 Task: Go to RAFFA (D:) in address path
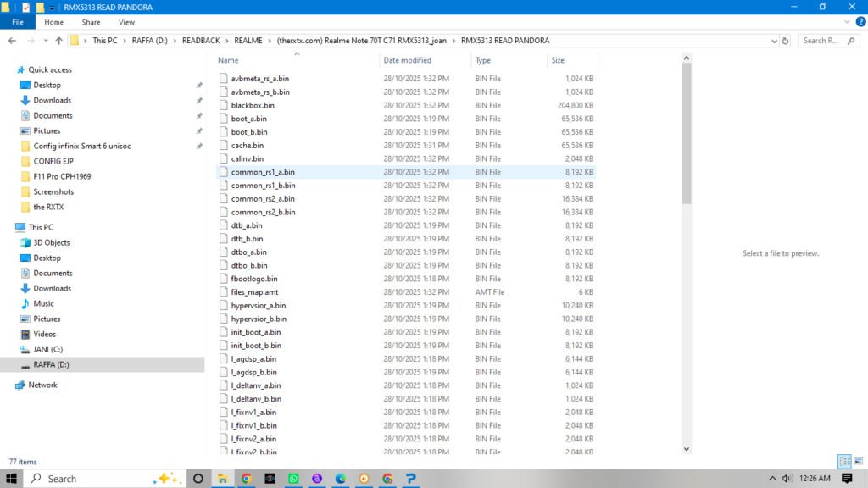pyautogui.click(x=149, y=41)
